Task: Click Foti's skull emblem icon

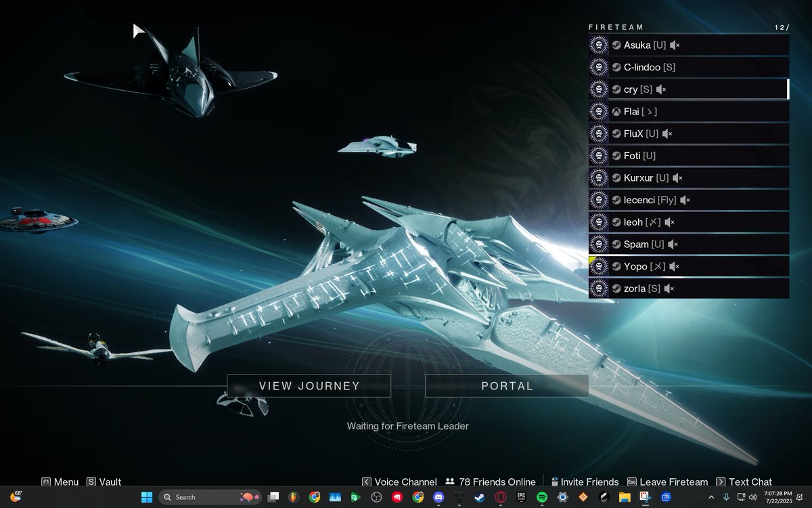Action: [597, 156]
